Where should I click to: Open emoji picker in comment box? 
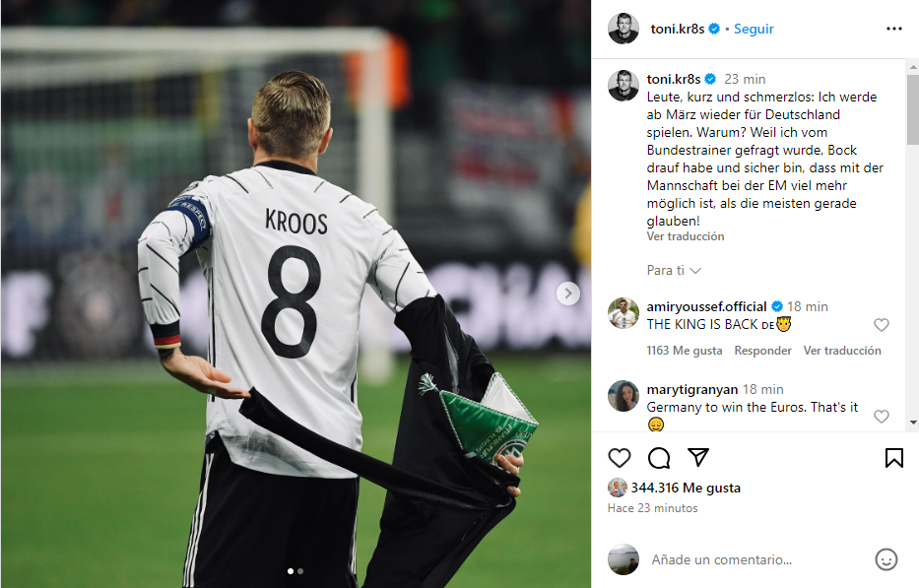886,559
